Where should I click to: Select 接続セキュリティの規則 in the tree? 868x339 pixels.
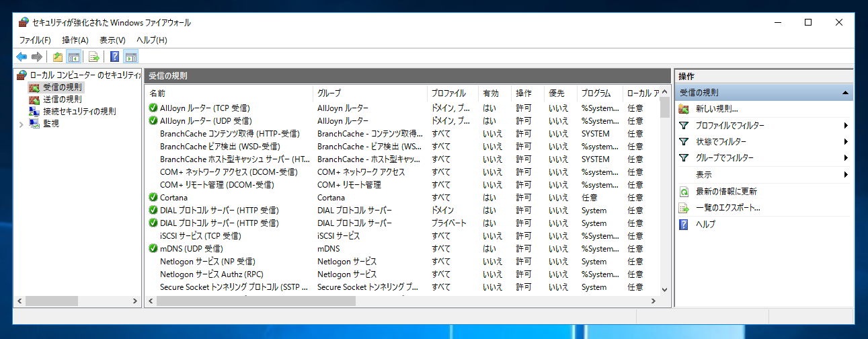[79, 112]
